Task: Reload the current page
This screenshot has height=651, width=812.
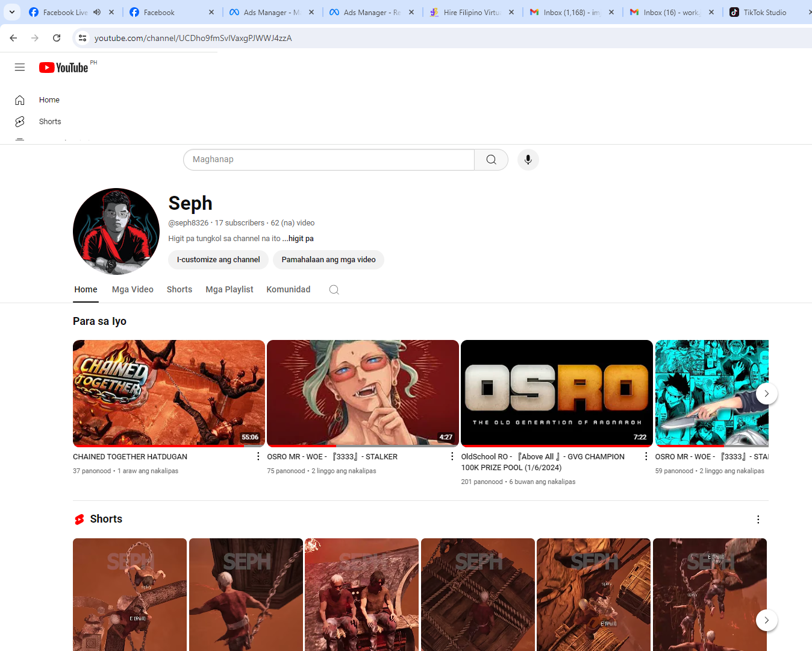Action: (57, 38)
